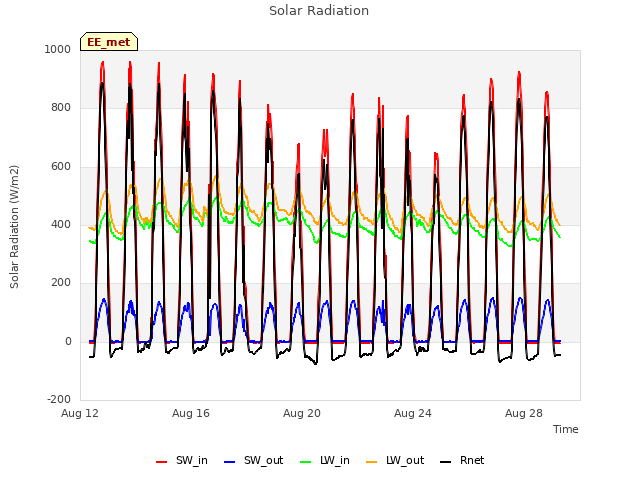Toggle the LW_out legend entry
The image size is (640, 480).
[395, 460]
